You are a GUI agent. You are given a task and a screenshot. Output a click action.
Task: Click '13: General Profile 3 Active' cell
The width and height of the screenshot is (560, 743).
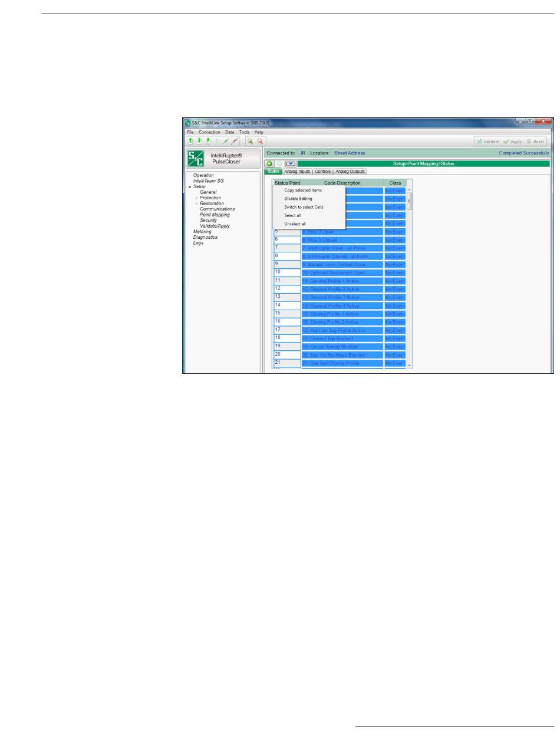click(342, 297)
